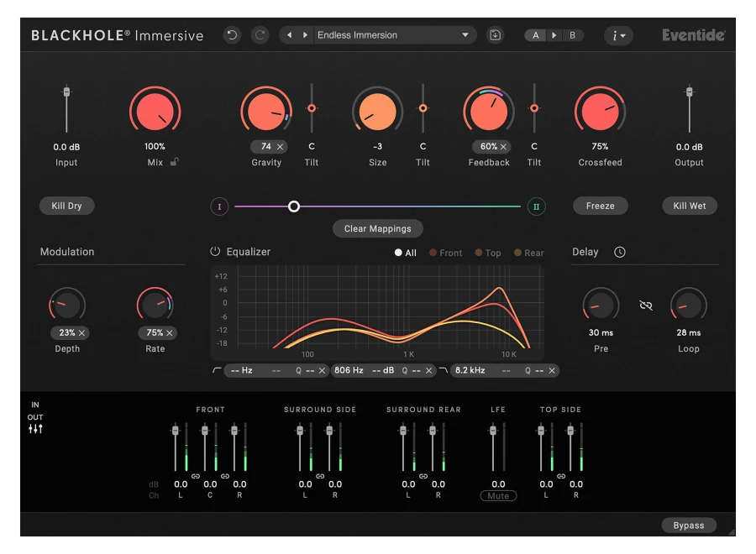Click 8.2 kHz frequency field

(x=470, y=370)
